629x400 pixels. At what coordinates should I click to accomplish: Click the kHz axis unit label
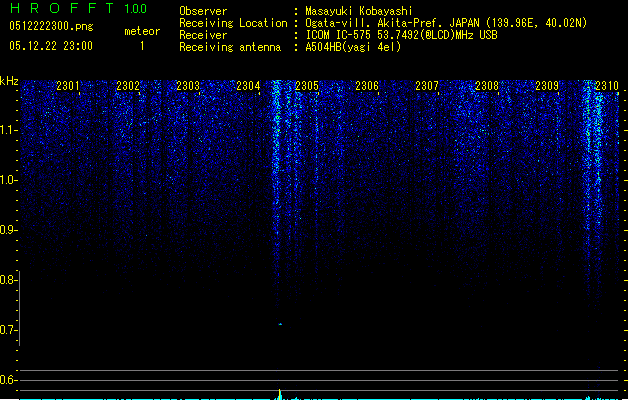pos(9,81)
